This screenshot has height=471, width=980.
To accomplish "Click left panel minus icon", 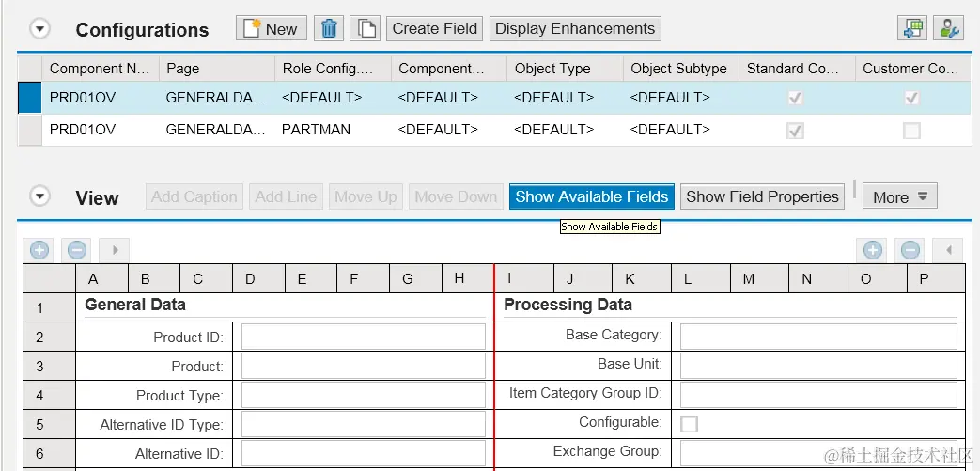I will tap(77, 250).
